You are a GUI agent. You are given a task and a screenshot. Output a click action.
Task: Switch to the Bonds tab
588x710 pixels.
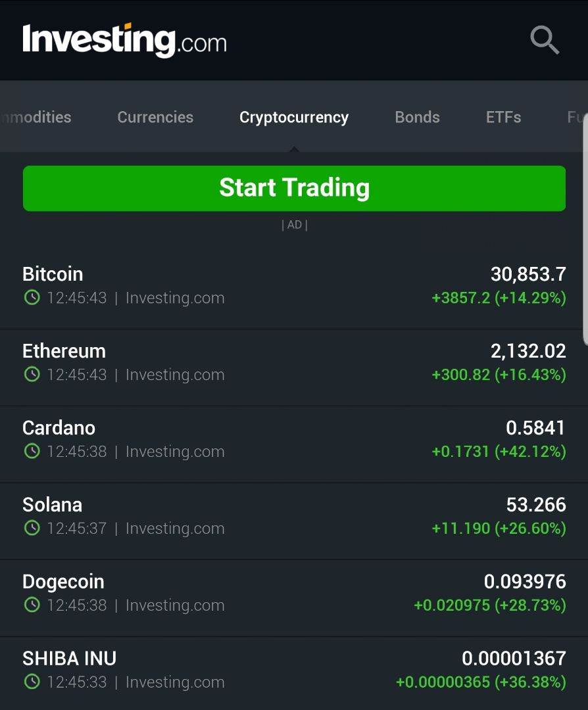click(417, 117)
